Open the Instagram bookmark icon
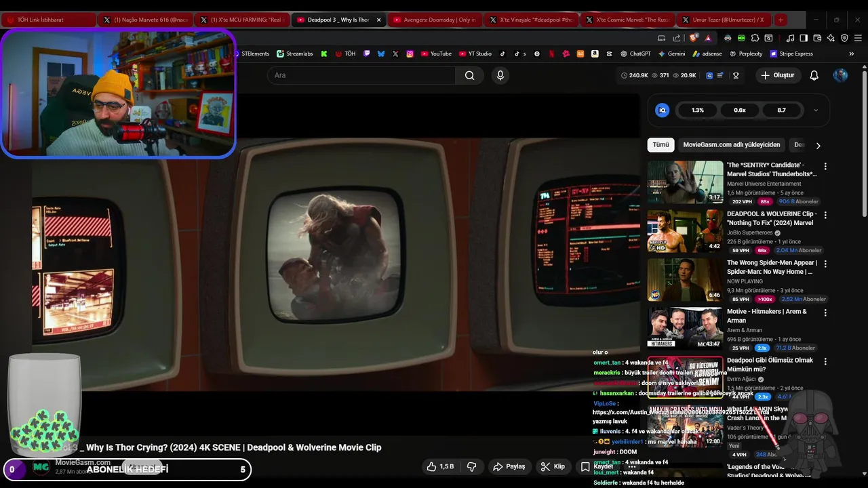 click(410, 54)
